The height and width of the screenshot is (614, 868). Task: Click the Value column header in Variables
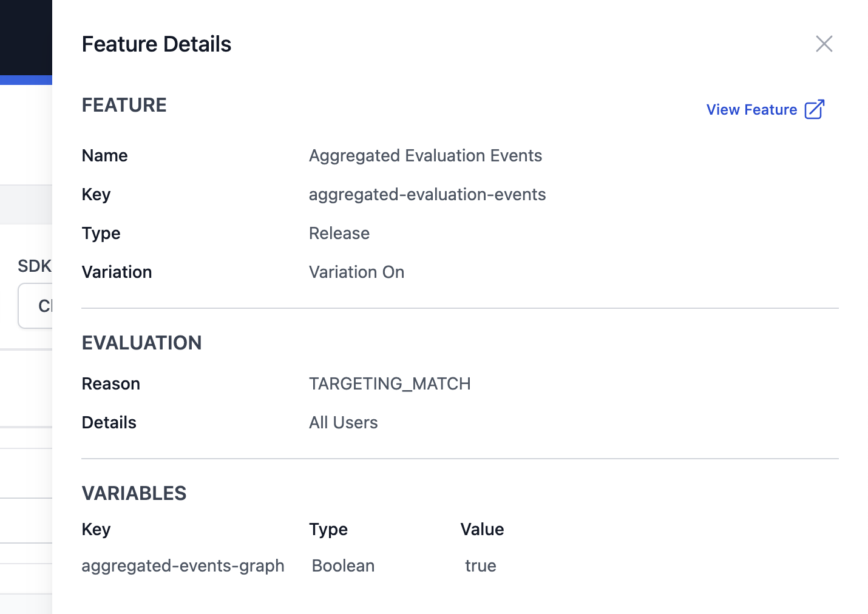click(482, 530)
